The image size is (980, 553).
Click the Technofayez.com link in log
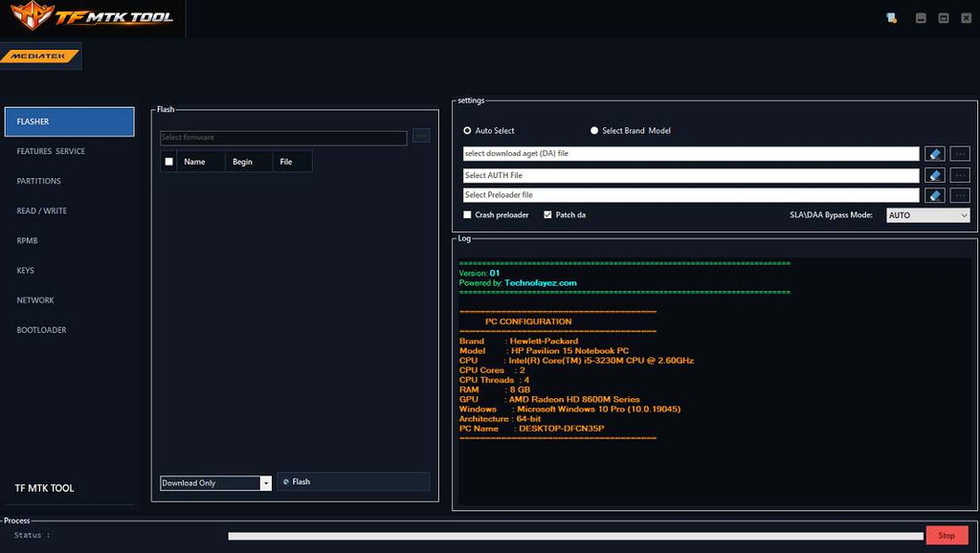(541, 283)
